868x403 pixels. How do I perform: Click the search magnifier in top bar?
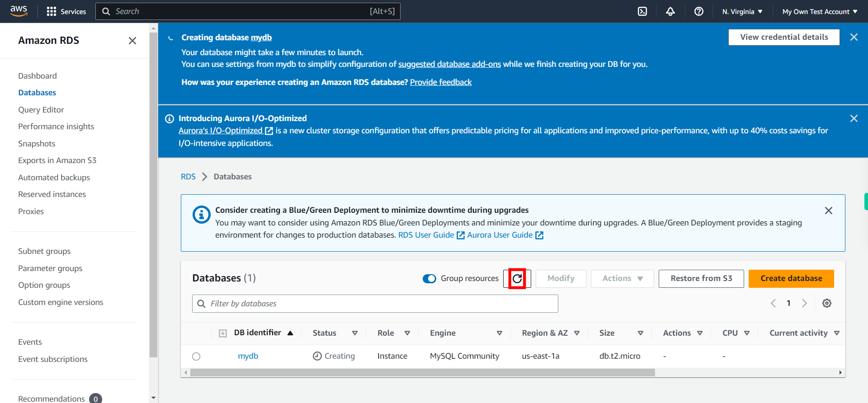106,11
